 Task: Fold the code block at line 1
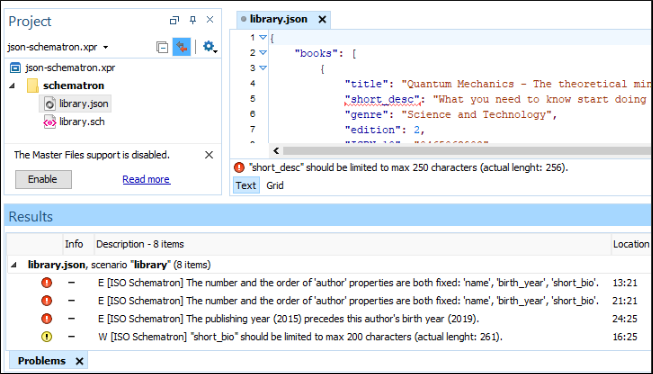coord(263,37)
